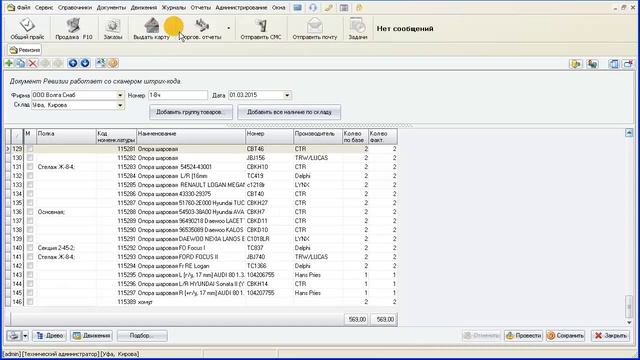Expand the Фирма company dropdown
This screenshot has width=640, height=360.
coord(120,95)
